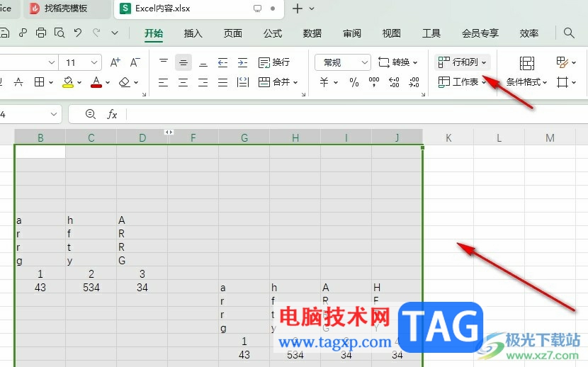This screenshot has height=367, width=588.
Task: Apply bottom vertical alignment
Action: click(203, 62)
